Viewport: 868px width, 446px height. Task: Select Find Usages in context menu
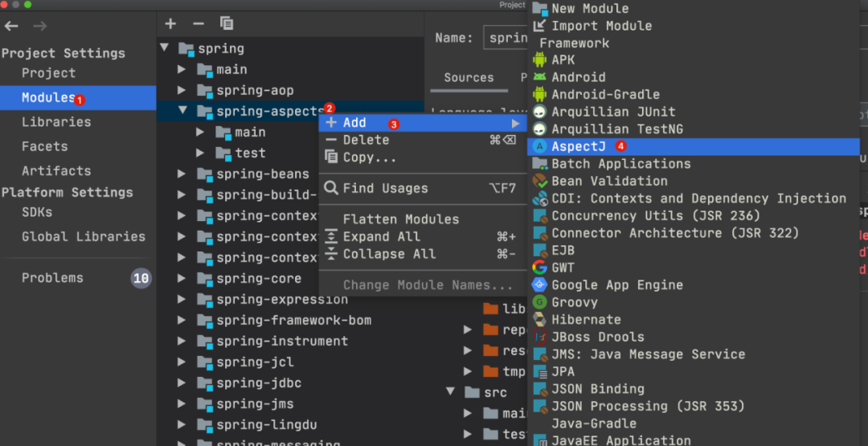coord(385,189)
